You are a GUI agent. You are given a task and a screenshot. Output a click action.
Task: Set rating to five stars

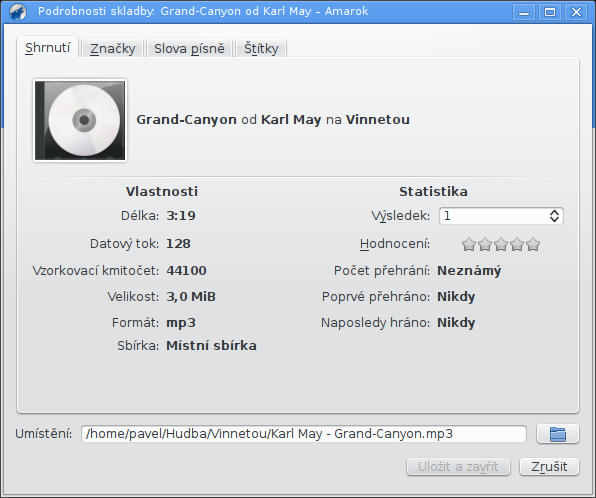[x=533, y=244]
